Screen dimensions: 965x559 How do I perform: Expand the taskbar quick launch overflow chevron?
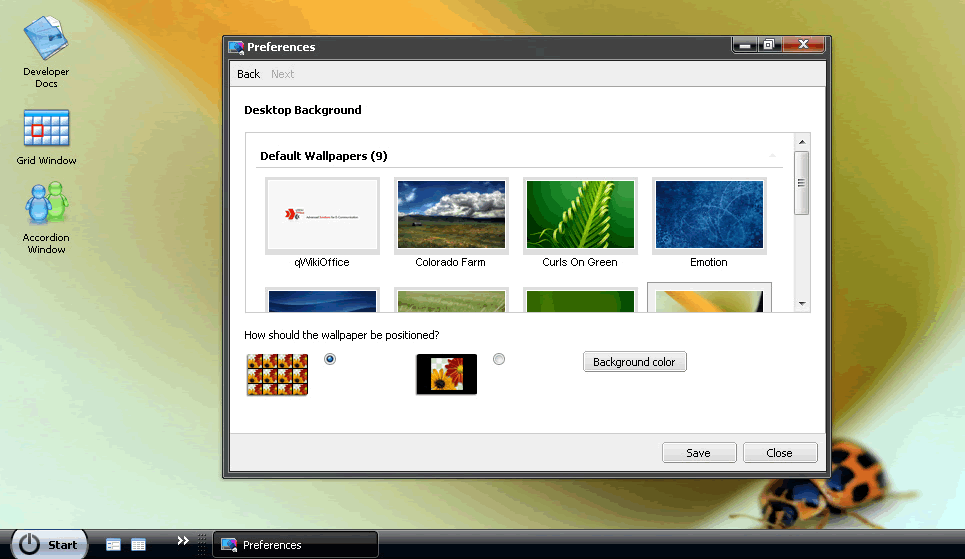183,541
